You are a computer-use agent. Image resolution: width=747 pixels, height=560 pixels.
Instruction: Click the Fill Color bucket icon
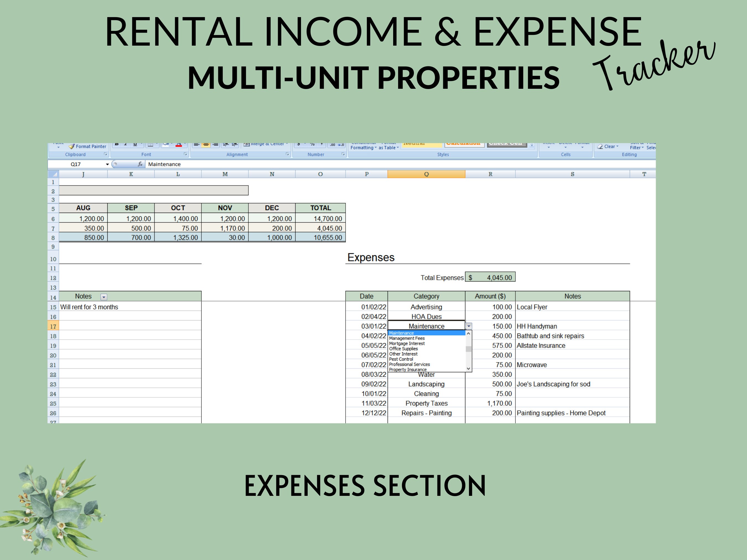[x=166, y=144]
